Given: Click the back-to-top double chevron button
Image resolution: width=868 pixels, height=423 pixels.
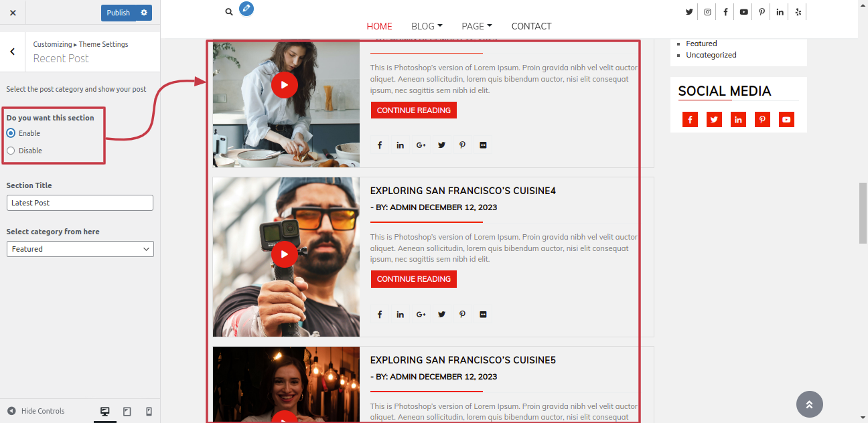Looking at the screenshot, I should click(809, 404).
